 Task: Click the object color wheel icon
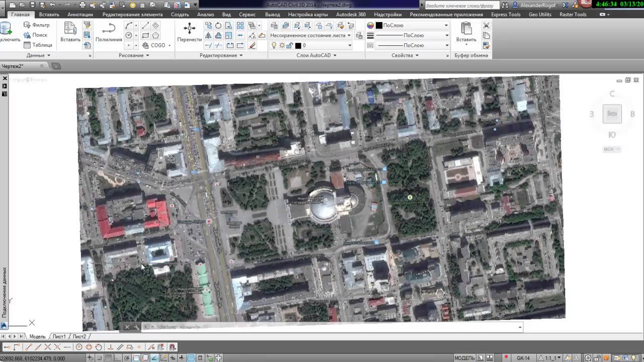pos(370,25)
